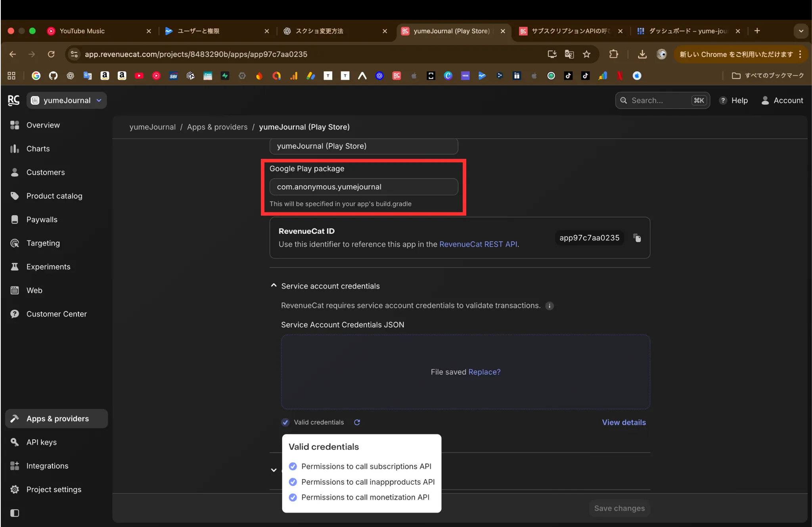Switch to the YouTube Music tab
Screen dimensions: 812x527
[81, 31]
